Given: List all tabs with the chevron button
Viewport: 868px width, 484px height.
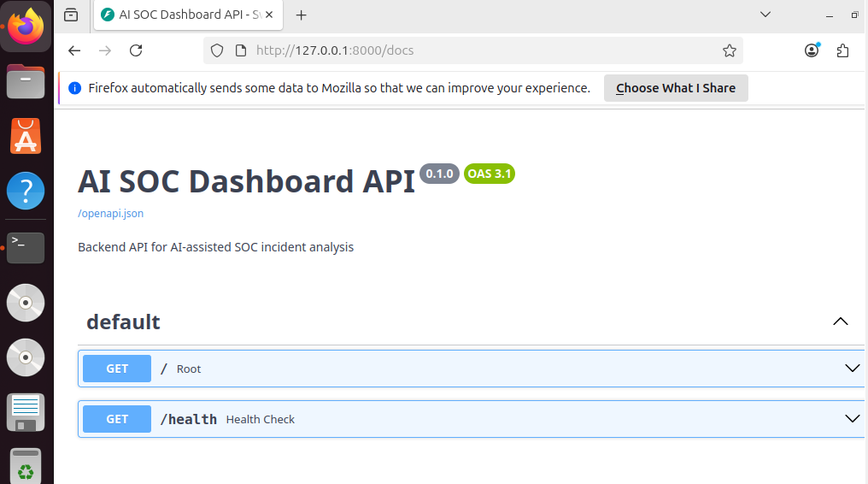Looking at the screenshot, I should (765, 15).
